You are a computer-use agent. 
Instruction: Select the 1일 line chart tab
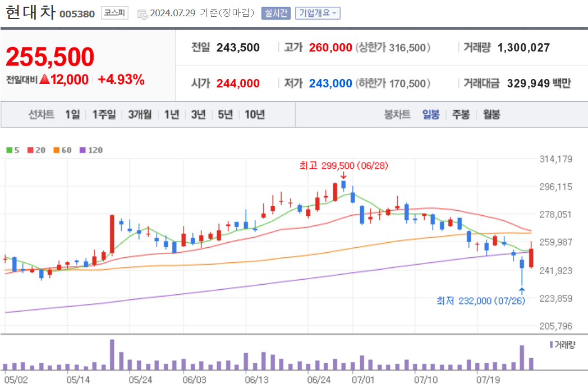(72, 114)
